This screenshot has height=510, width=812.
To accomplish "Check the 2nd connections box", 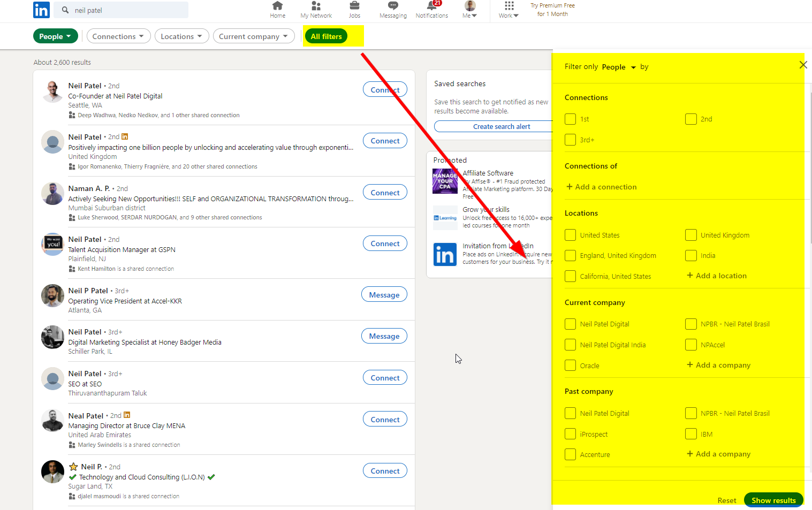I will 690,119.
